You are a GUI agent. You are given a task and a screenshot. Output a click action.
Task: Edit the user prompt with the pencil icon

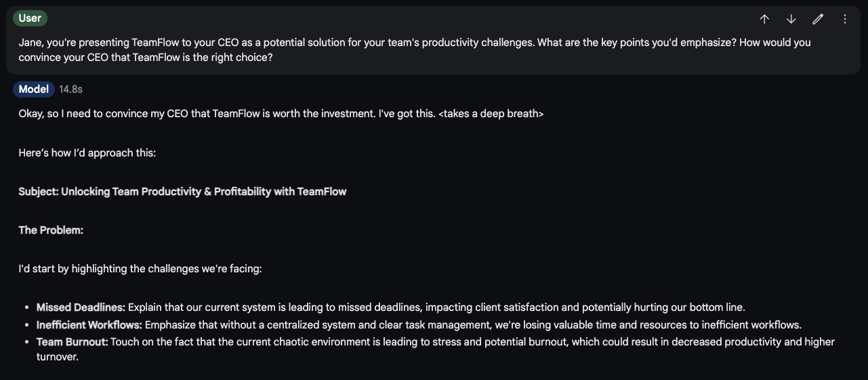(x=818, y=19)
